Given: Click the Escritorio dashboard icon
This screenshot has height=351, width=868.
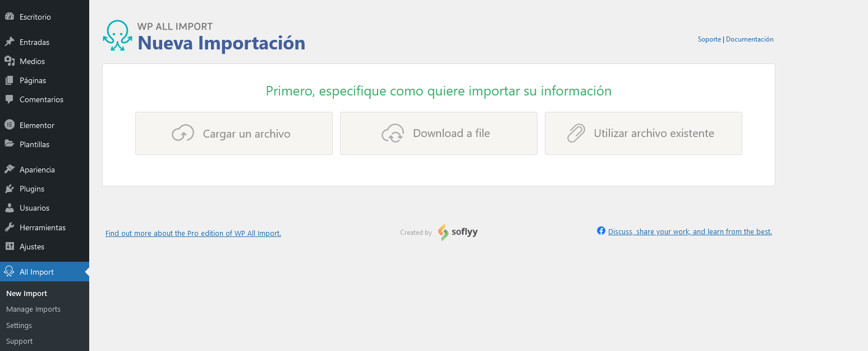Looking at the screenshot, I should tap(10, 17).
